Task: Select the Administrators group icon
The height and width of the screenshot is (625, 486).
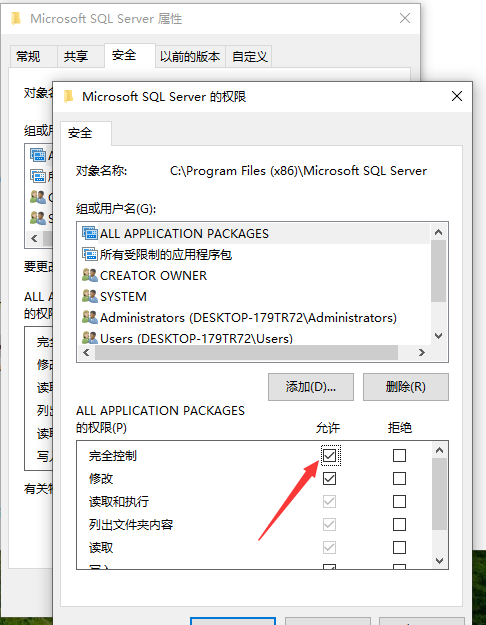Action: 90,317
